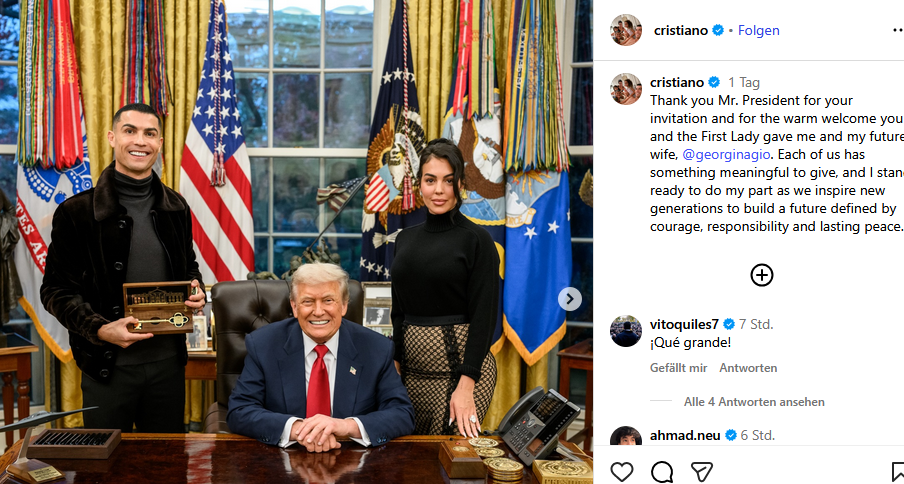Open ahmad.neu's profile username
904x484 pixels.
click(x=685, y=436)
